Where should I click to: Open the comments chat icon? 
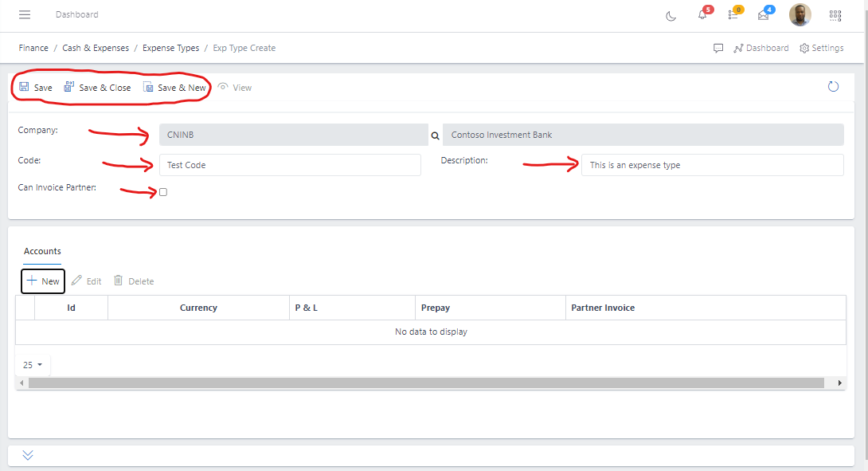coord(718,48)
